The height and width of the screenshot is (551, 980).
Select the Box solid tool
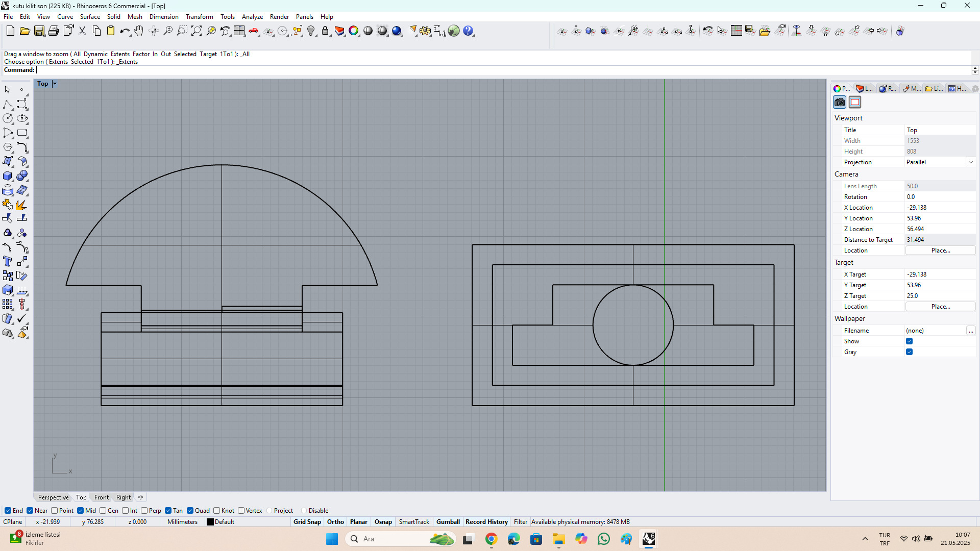click(x=8, y=176)
